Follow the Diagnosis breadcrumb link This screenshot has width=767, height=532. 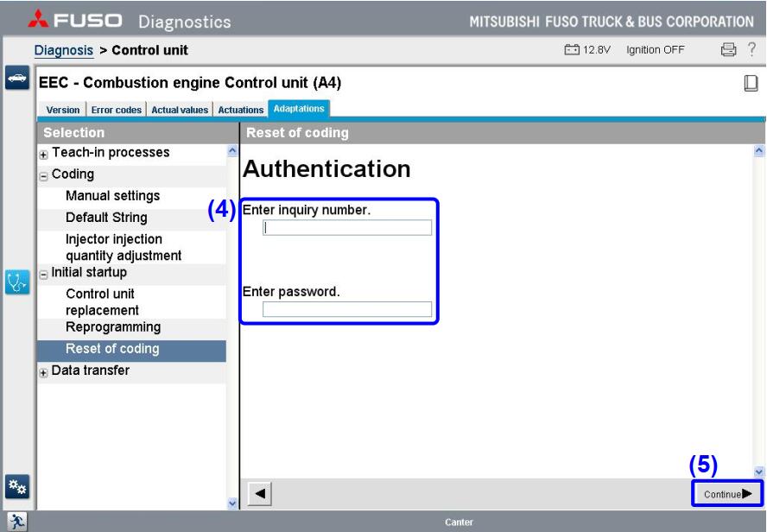(64, 50)
